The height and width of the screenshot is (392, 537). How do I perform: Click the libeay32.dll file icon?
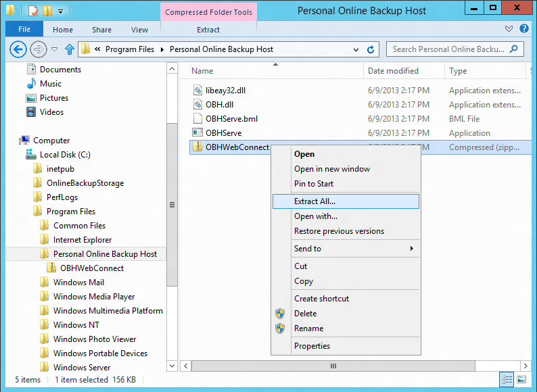tap(197, 91)
